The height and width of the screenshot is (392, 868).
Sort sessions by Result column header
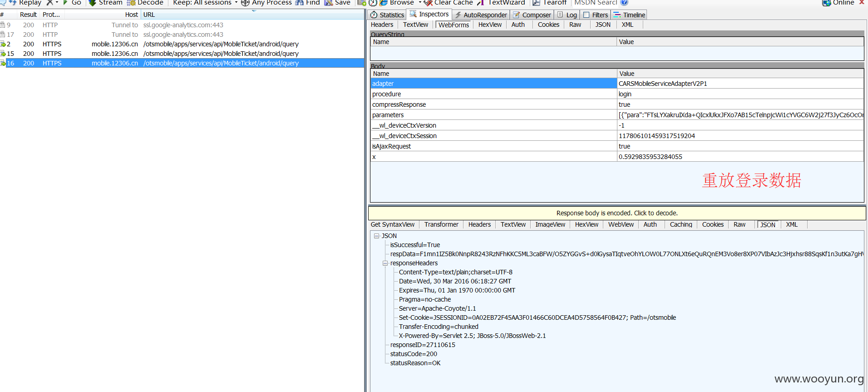coord(28,15)
